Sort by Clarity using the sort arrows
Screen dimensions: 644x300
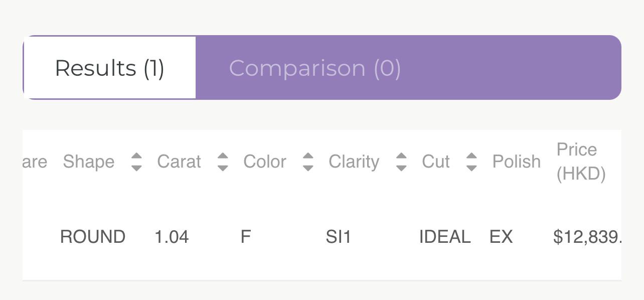[401, 162]
